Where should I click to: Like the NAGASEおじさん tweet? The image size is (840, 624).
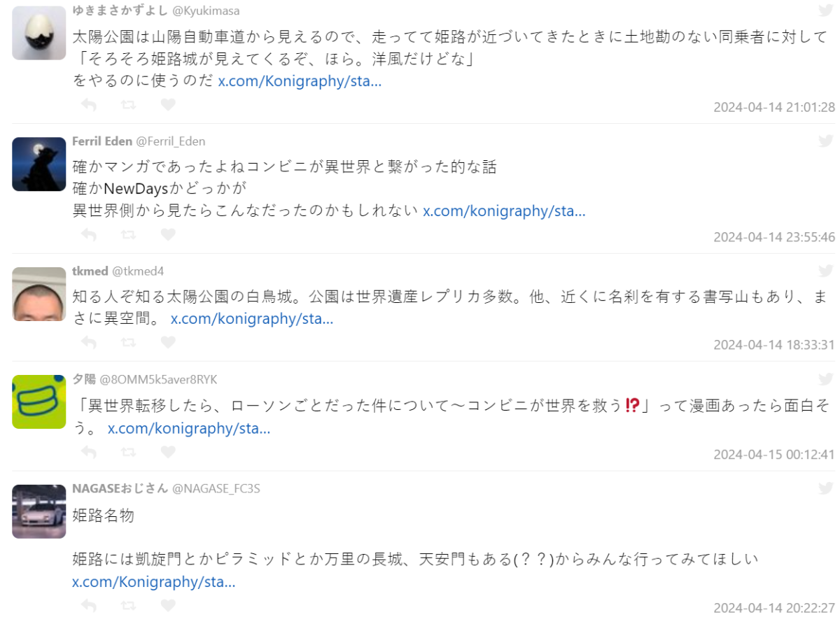point(168,604)
